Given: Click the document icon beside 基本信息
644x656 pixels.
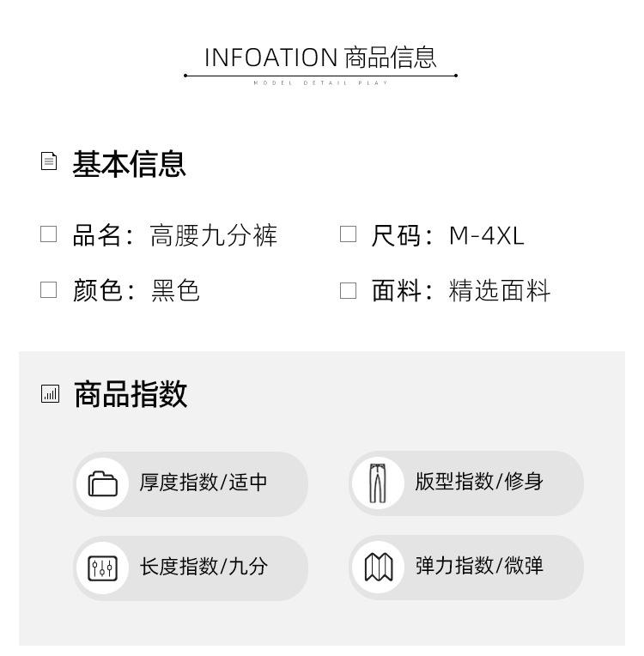Looking at the screenshot, I should 49,161.
